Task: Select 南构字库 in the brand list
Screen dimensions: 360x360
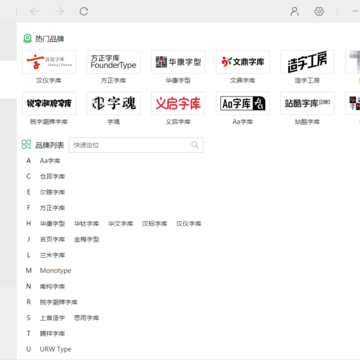Action: coord(52,286)
